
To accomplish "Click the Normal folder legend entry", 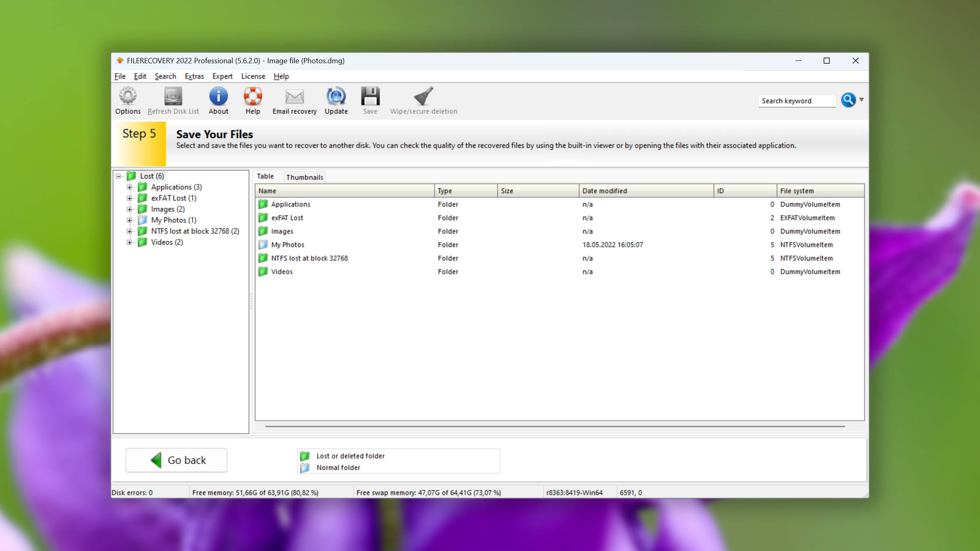I will (339, 467).
